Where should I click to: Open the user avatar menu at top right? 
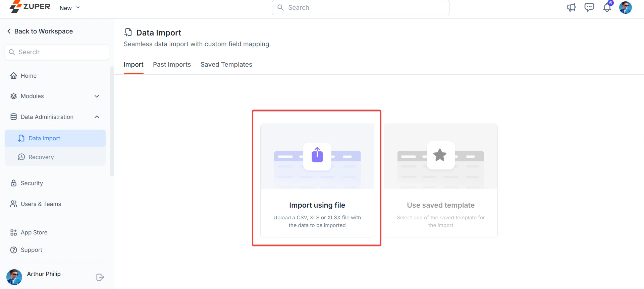[626, 7]
